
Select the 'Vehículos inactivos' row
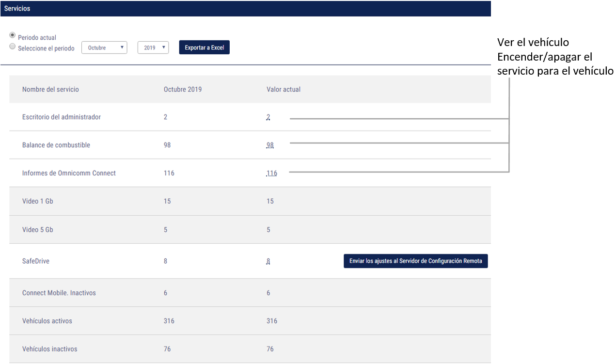point(49,349)
